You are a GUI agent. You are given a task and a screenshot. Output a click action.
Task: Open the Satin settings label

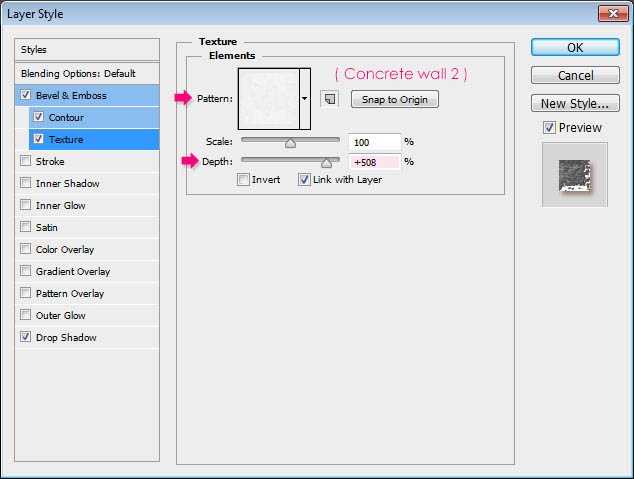[x=46, y=228]
